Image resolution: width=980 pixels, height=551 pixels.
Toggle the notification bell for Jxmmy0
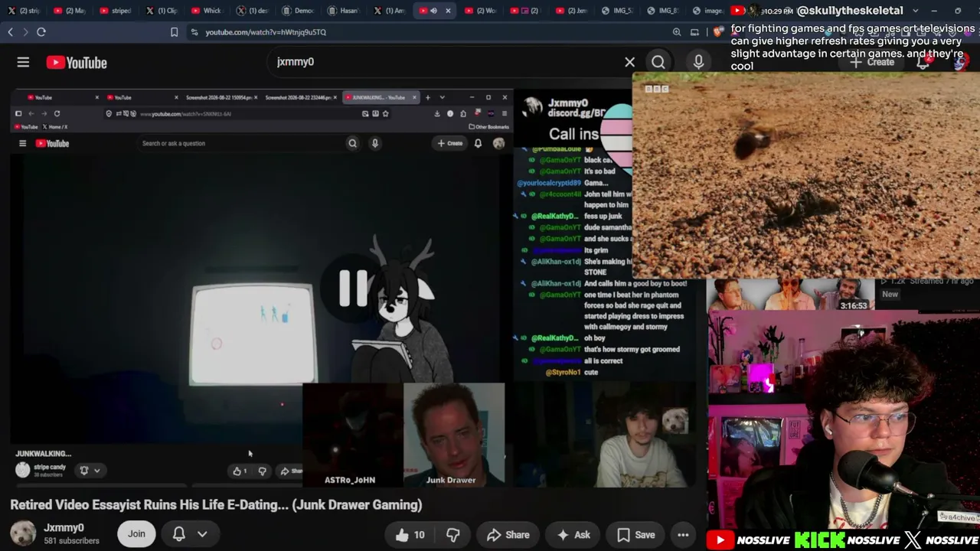pyautogui.click(x=179, y=534)
